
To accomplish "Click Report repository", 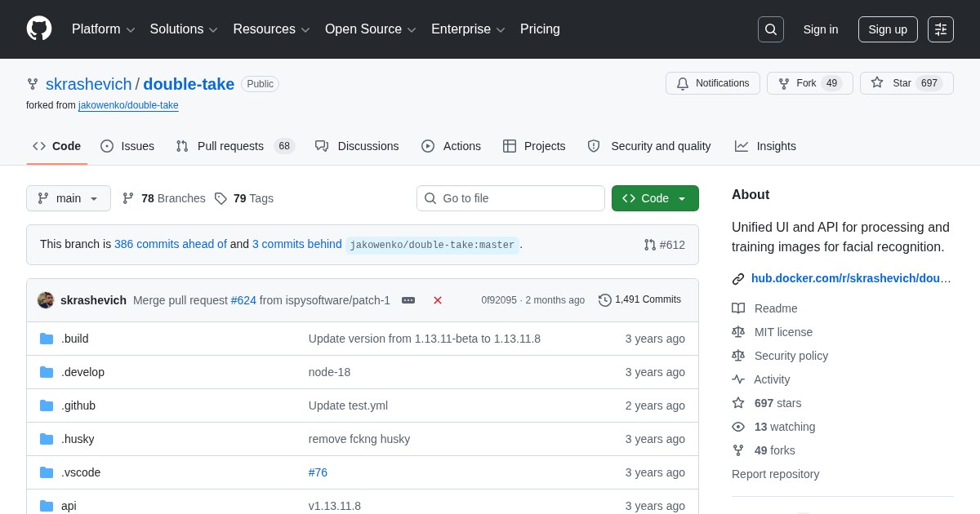I will (775, 474).
